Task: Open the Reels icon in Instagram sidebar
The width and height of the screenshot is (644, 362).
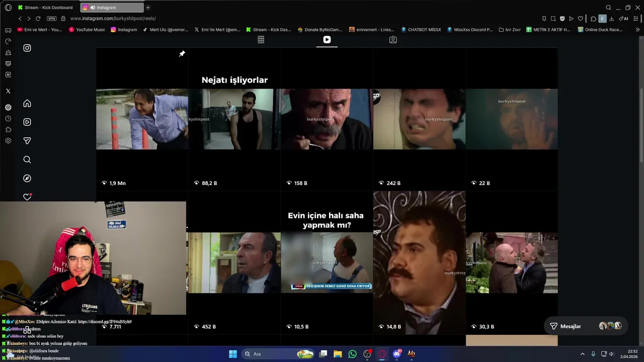Action: [27, 122]
